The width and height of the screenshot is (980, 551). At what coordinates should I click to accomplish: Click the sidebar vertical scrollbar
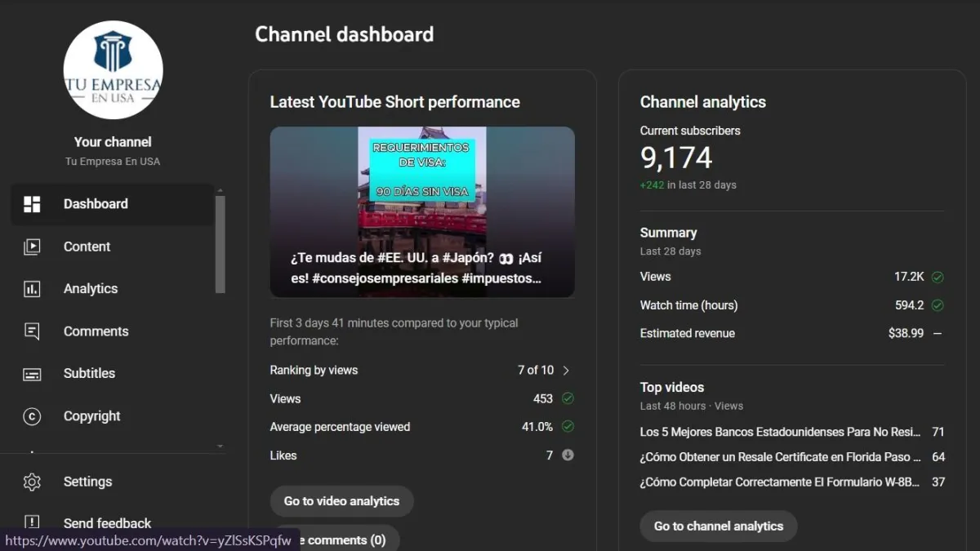[x=220, y=245]
